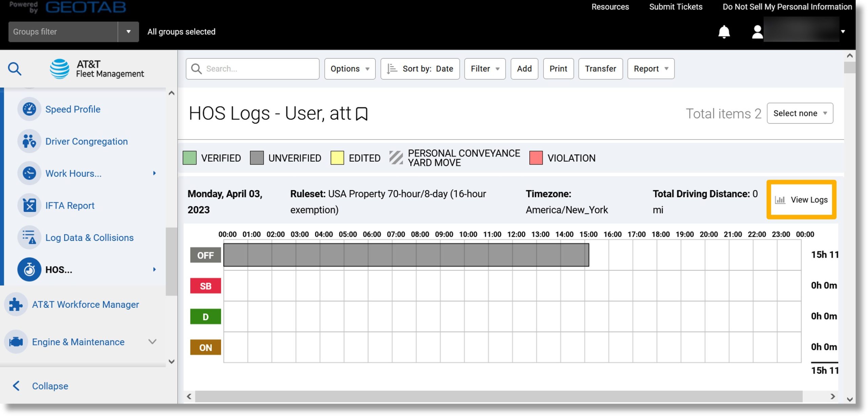Viewport: 868px width, 416px height.
Task: Click the Log Data & Collisions icon
Action: click(29, 237)
